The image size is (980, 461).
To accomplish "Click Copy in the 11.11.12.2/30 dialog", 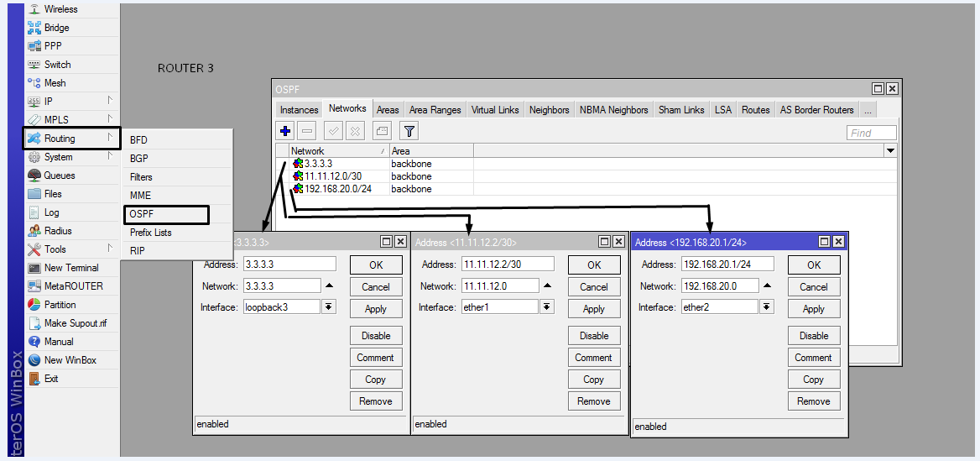I will (x=594, y=379).
